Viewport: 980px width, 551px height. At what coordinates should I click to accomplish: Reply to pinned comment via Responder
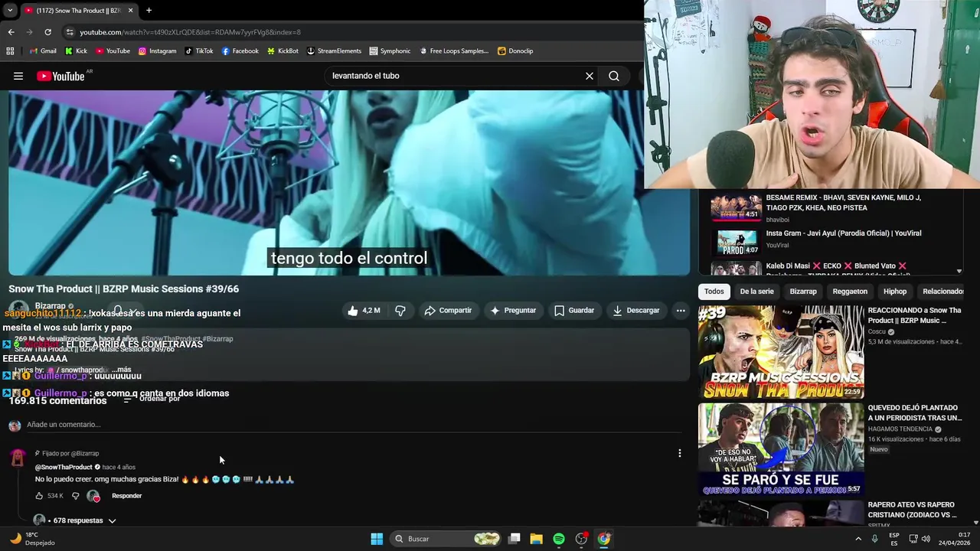(x=126, y=496)
